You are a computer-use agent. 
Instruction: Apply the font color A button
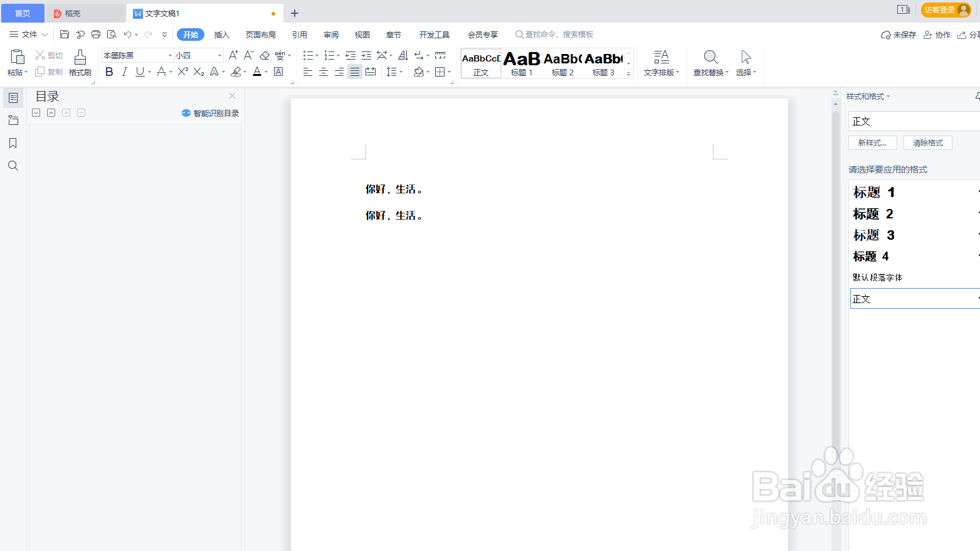pyautogui.click(x=257, y=72)
